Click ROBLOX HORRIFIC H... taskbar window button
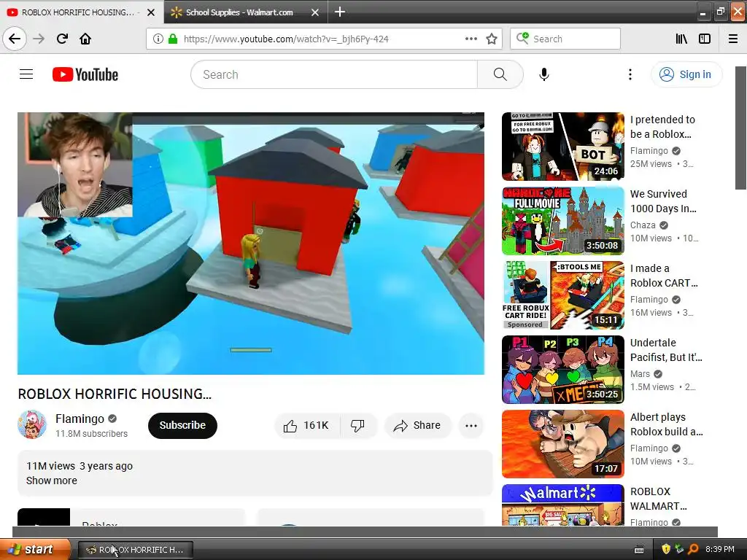This screenshot has height=560, width=747. pos(135,550)
